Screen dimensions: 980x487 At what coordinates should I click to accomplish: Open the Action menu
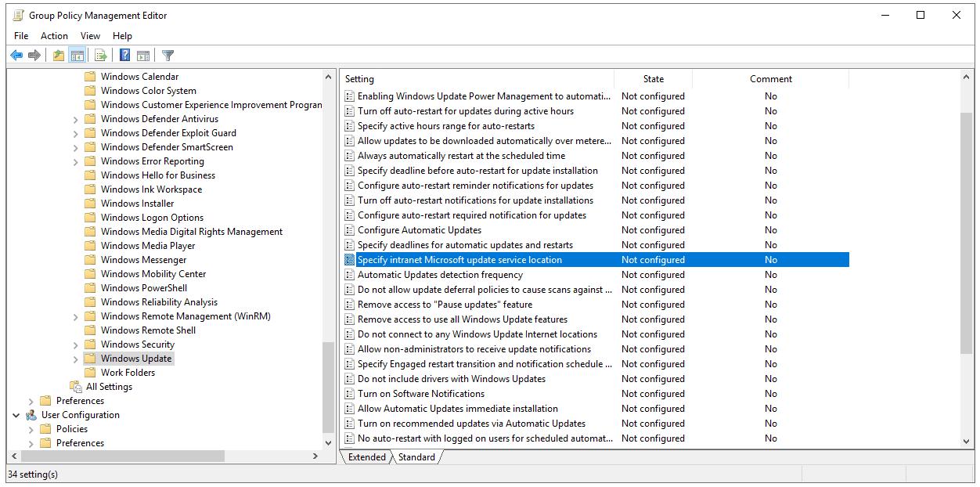[54, 36]
